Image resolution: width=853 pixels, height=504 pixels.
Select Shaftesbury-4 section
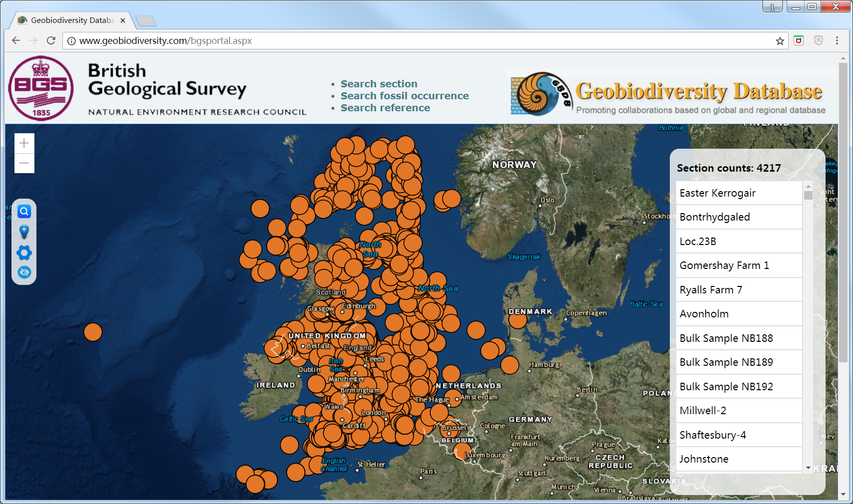click(x=739, y=435)
